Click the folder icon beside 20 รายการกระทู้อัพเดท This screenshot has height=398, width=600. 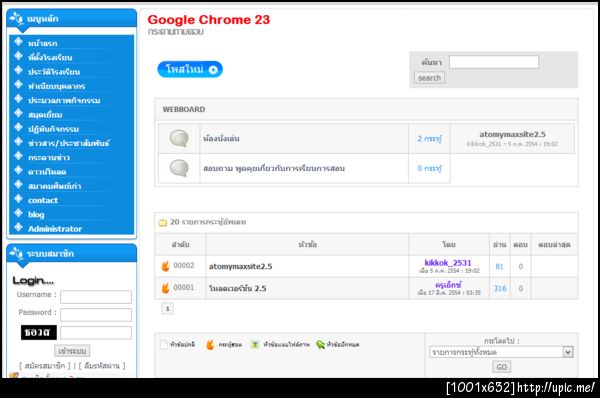(163, 222)
